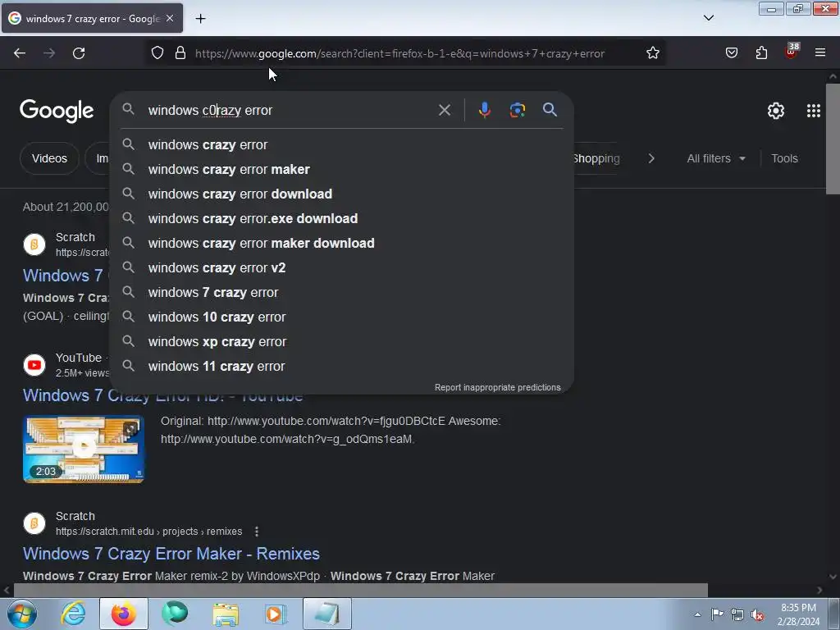Pick suggestion windows 7 crazy error
This screenshot has width=840, height=630.
point(342,293)
